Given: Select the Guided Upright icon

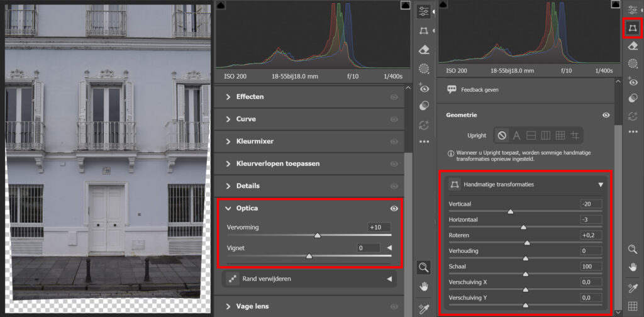Looking at the screenshot, I should tap(574, 135).
